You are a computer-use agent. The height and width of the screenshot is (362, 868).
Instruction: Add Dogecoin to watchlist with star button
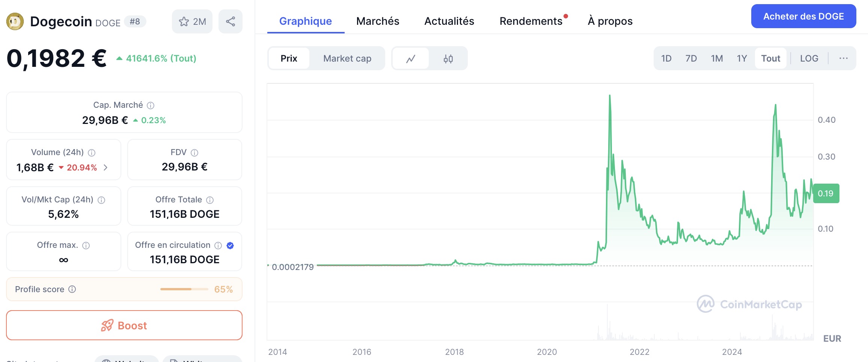click(192, 21)
